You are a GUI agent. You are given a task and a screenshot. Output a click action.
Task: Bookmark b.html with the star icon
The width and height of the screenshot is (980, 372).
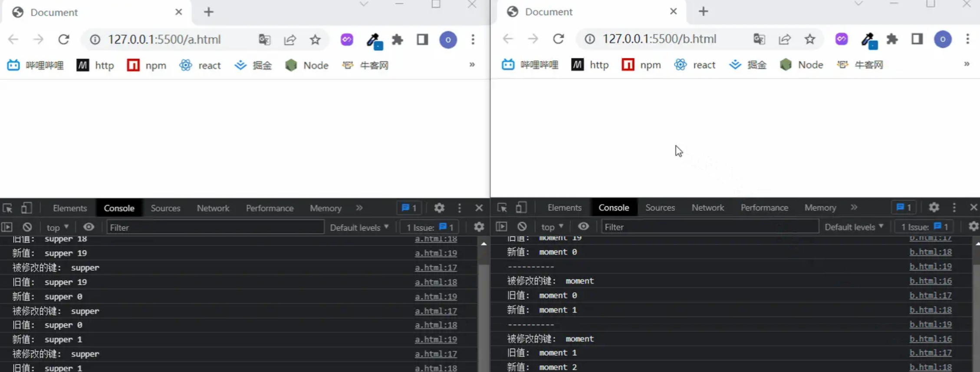pyautogui.click(x=809, y=39)
